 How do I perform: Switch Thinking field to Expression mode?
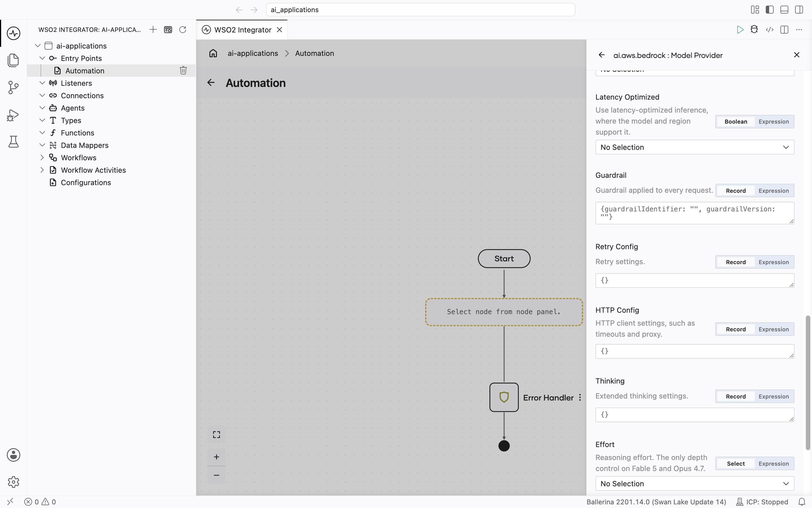tap(774, 397)
